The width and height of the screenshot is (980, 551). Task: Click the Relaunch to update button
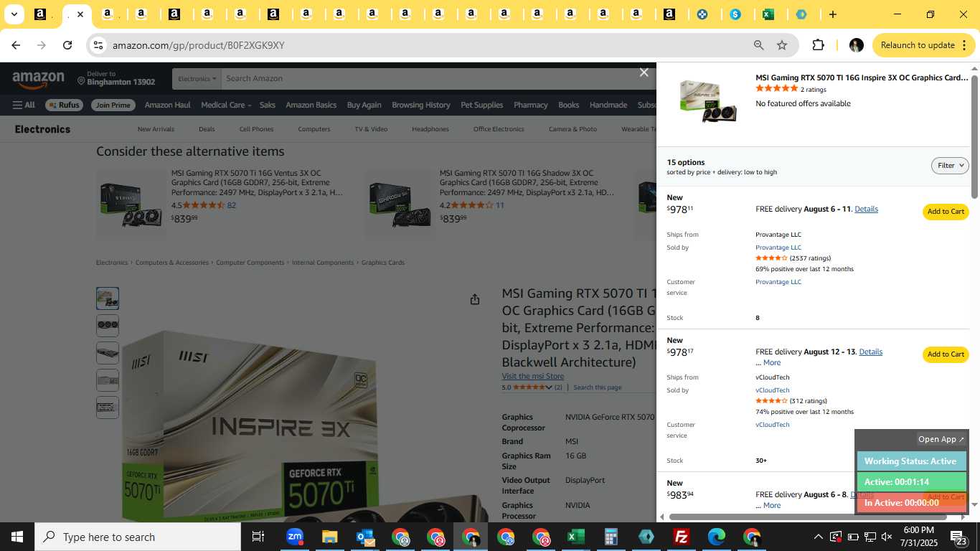pyautogui.click(x=924, y=45)
